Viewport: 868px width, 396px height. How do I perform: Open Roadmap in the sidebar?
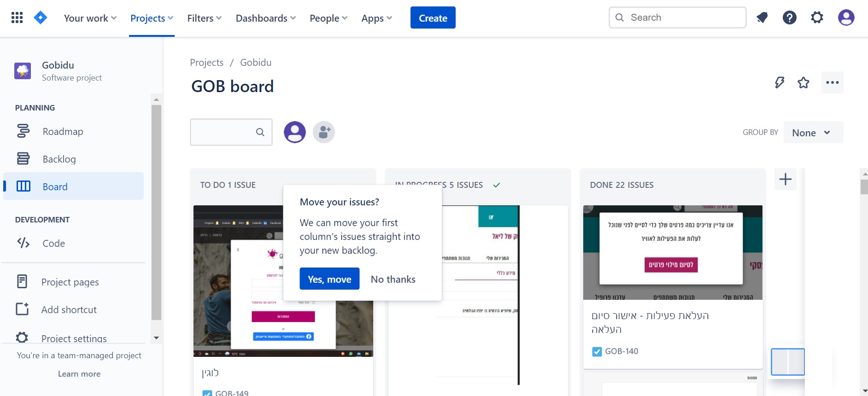[x=74, y=131]
